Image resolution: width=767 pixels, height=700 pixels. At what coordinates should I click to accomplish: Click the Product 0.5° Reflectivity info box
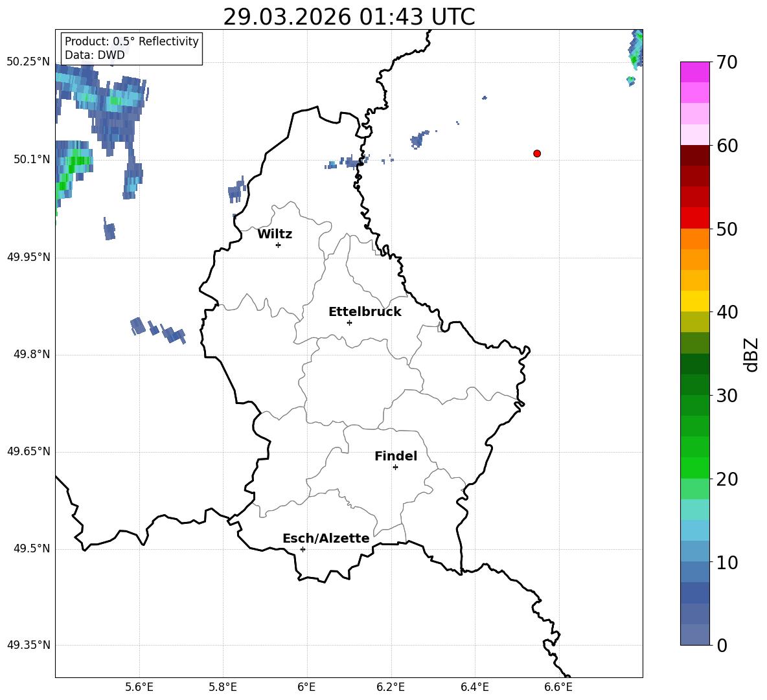(132, 48)
